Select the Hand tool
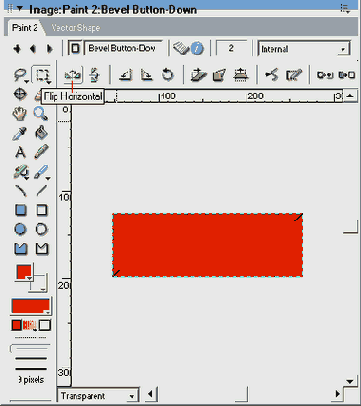This screenshot has height=406, width=361. pos(20,114)
